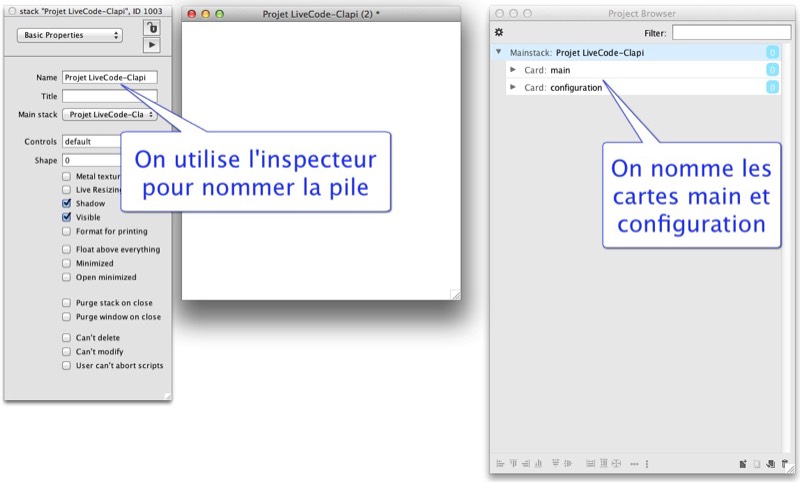Select Card configuration in Project Browser
The image size is (800, 482).
[x=576, y=88]
